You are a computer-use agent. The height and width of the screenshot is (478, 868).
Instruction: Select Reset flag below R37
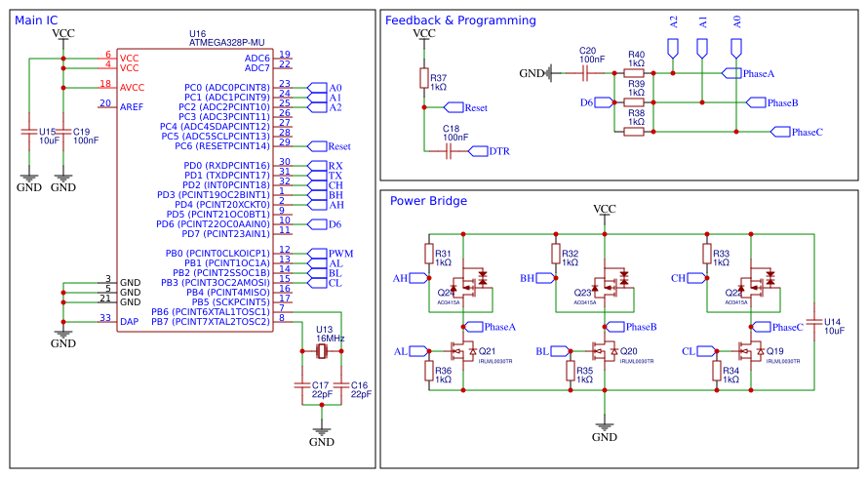click(x=454, y=107)
